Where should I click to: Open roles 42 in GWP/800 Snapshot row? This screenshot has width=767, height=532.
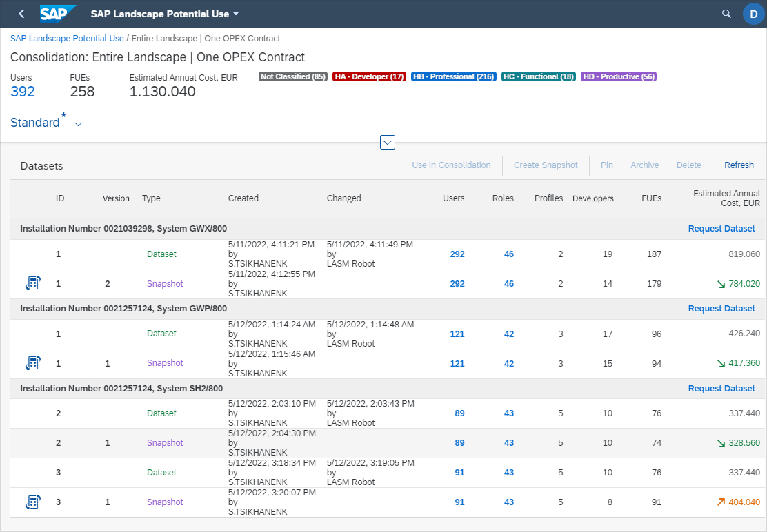pyautogui.click(x=509, y=363)
